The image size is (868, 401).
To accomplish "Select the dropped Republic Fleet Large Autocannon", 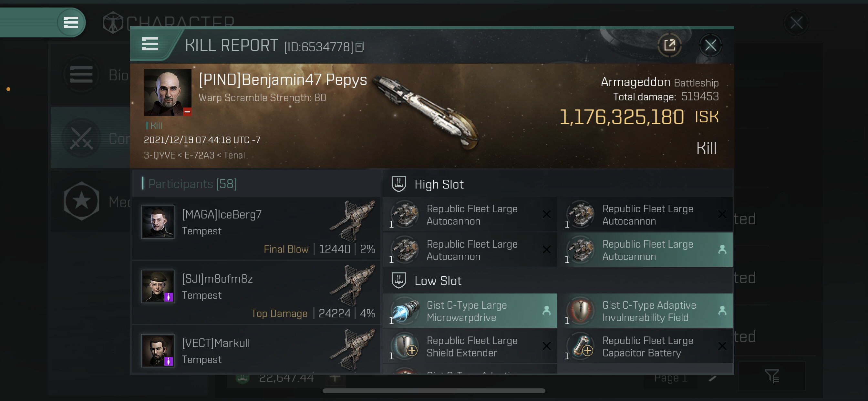I will click(646, 250).
